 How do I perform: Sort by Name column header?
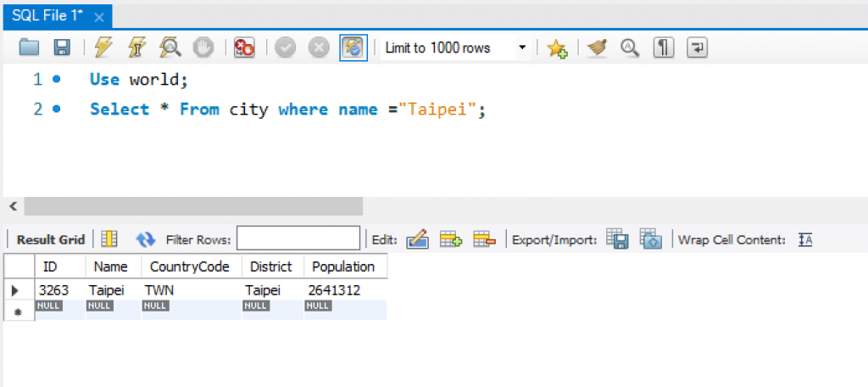[x=114, y=266]
